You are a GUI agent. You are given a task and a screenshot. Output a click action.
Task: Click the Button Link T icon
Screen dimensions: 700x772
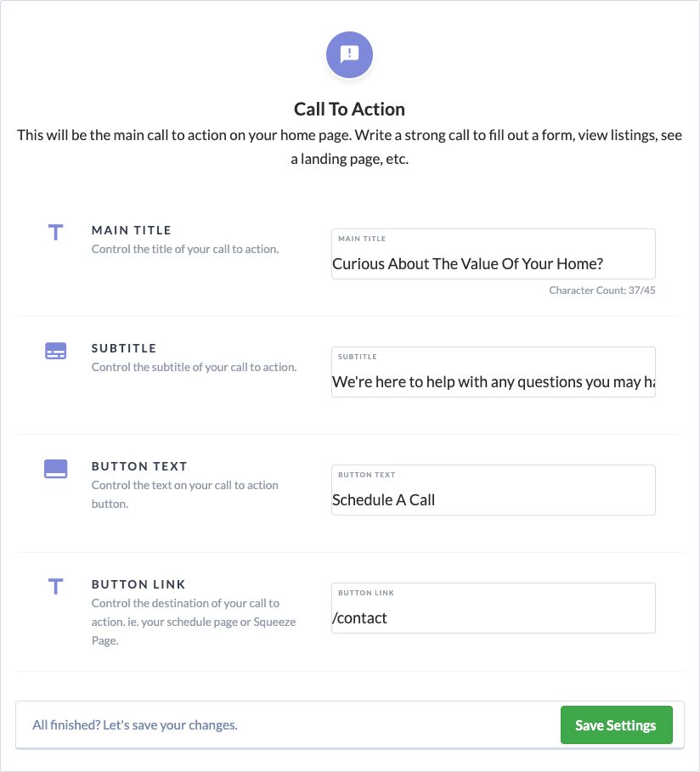pos(56,586)
